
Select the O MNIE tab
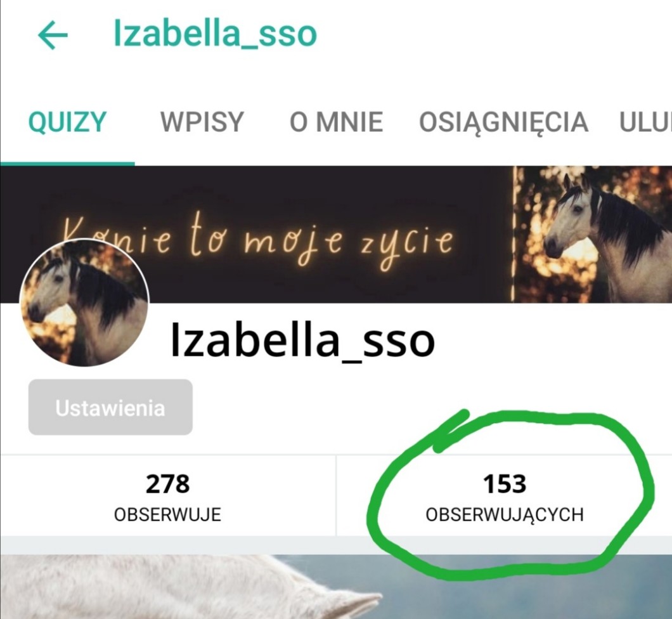click(x=336, y=122)
